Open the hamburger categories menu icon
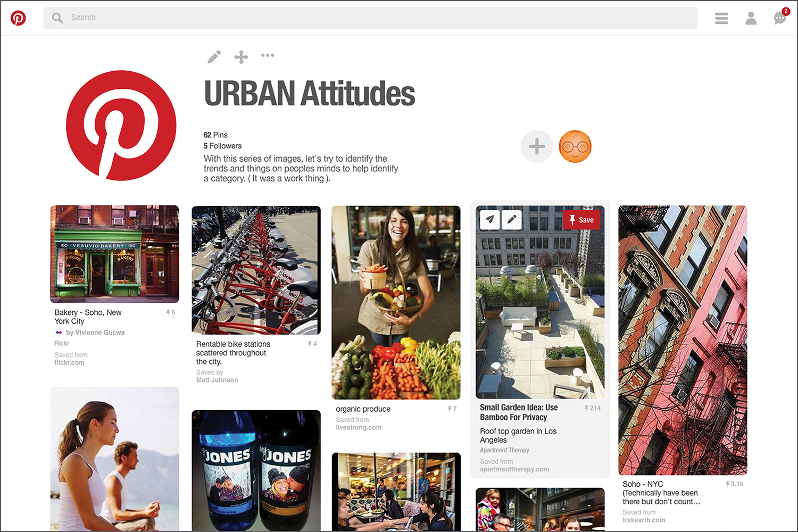This screenshot has height=532, width=798. (x=721, y=19)
